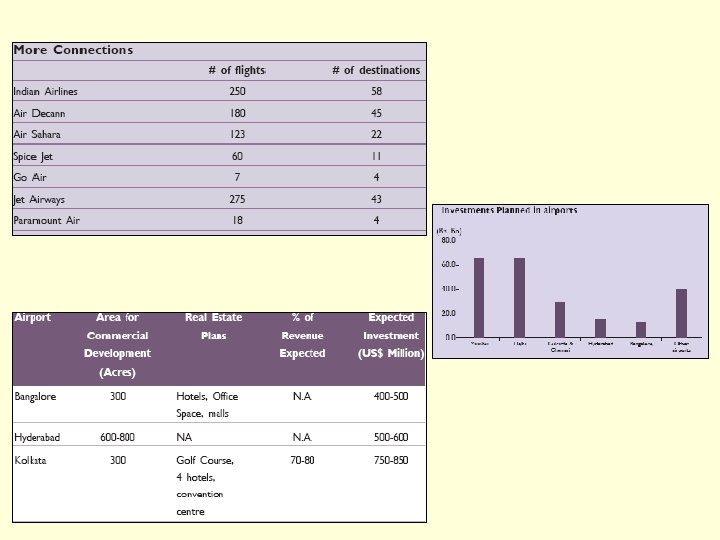Click the first tall bar in chart
The image size is (720, 540).
[479, 298]
